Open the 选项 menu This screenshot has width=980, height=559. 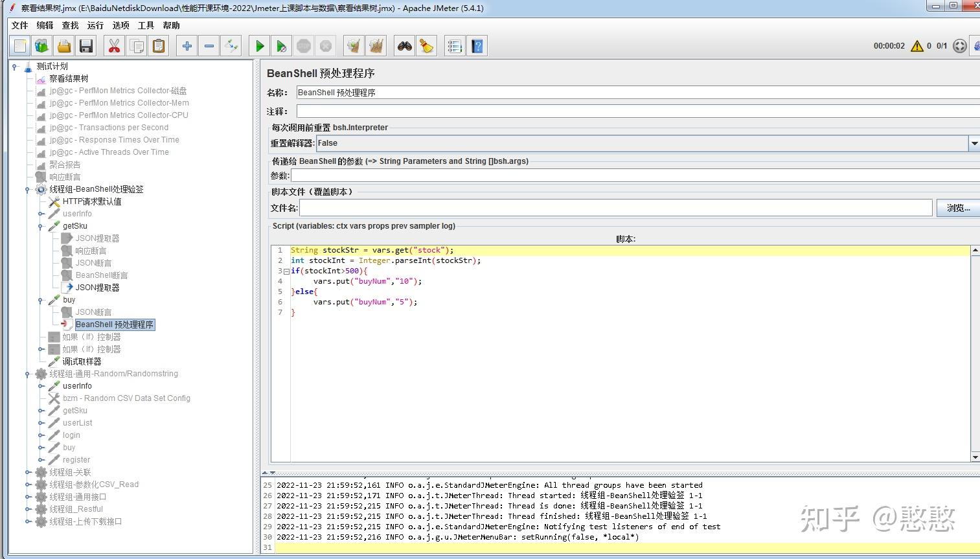click(x=120, y=25)
